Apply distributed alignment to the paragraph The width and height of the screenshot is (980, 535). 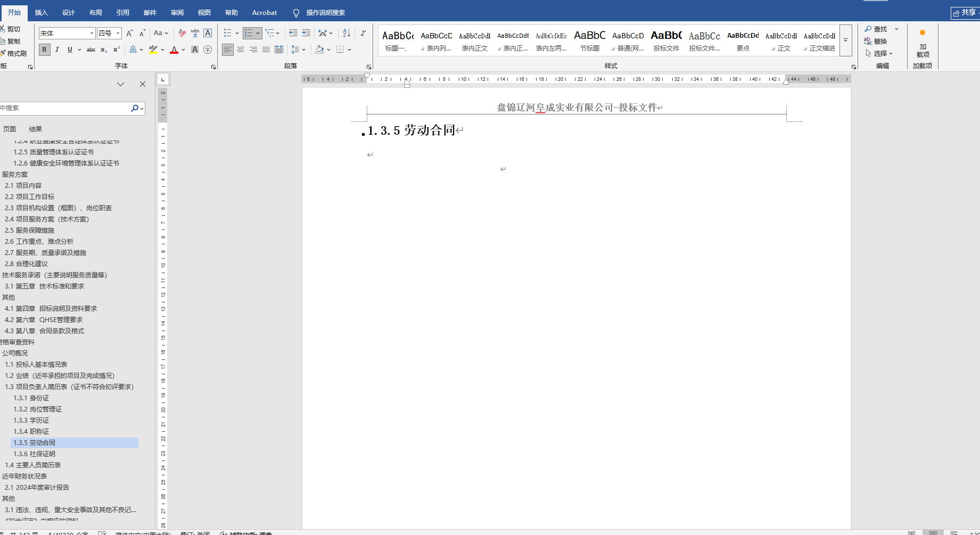[279, 50]
